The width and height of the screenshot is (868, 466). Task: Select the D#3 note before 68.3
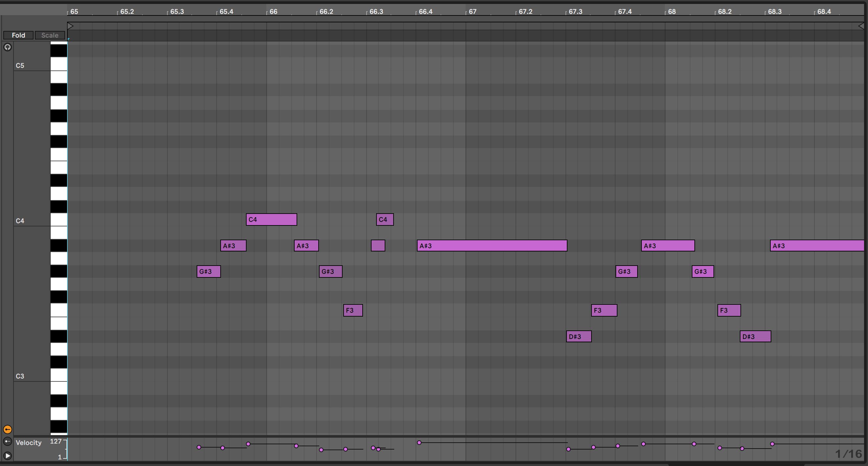coord(756,337)
